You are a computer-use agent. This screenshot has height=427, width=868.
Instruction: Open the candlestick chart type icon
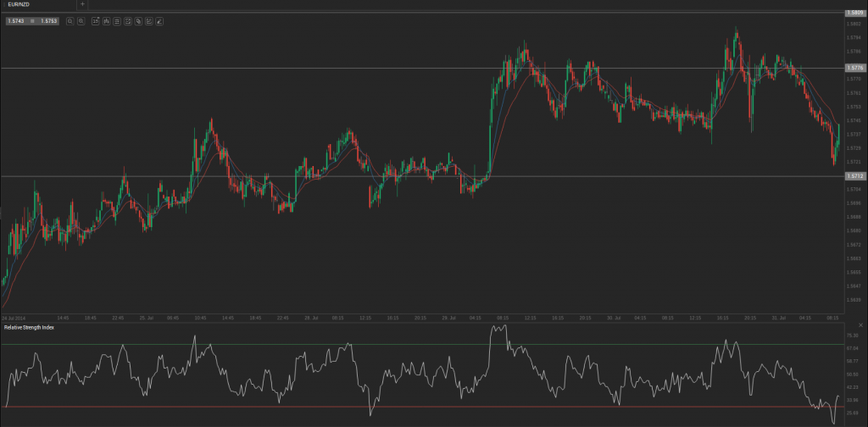coord(106,20)
